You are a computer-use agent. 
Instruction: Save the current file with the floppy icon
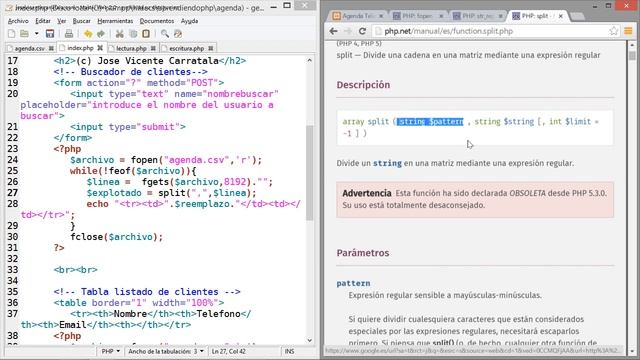(50, 34)
